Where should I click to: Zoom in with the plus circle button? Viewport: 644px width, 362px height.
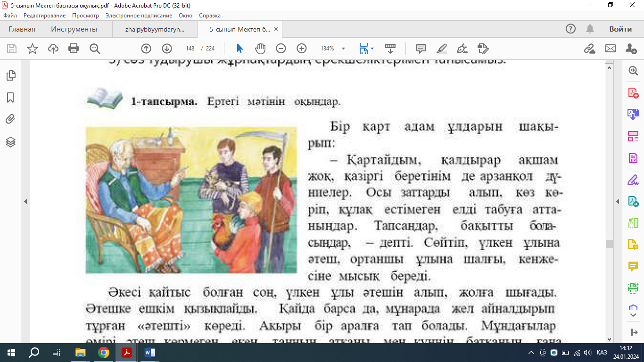point(302,49)
